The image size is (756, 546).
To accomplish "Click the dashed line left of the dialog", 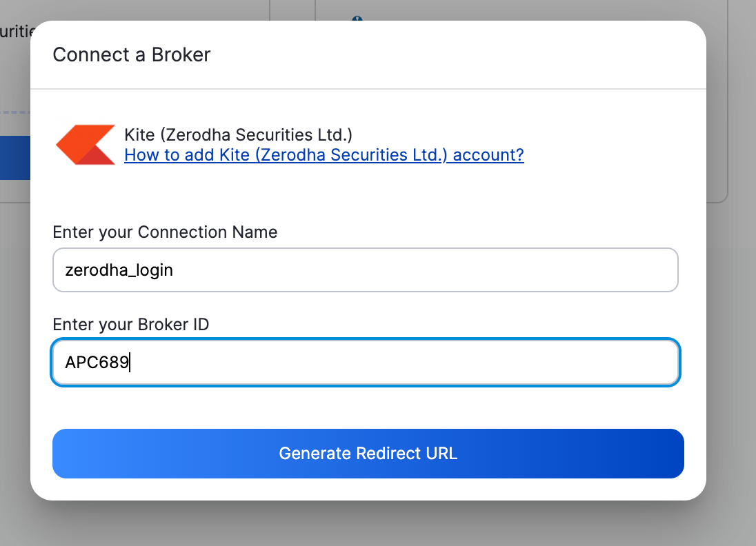I will pos(14,112).
